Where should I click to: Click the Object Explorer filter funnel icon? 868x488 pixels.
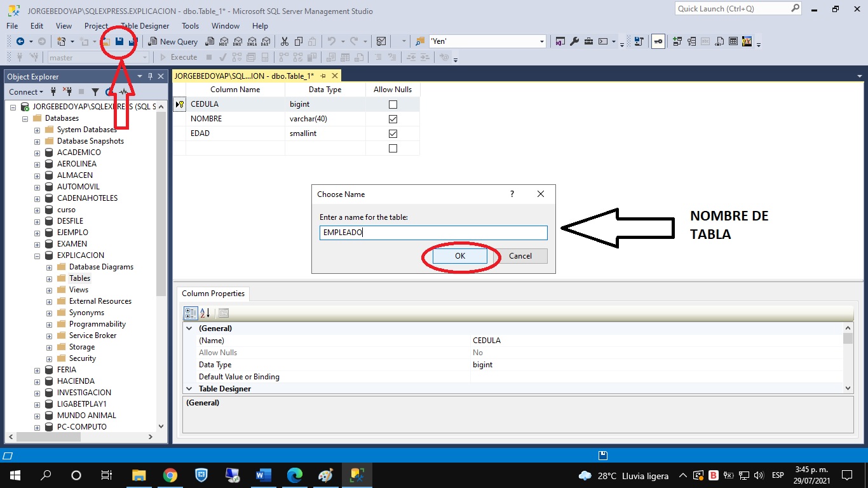click(95, 92)
